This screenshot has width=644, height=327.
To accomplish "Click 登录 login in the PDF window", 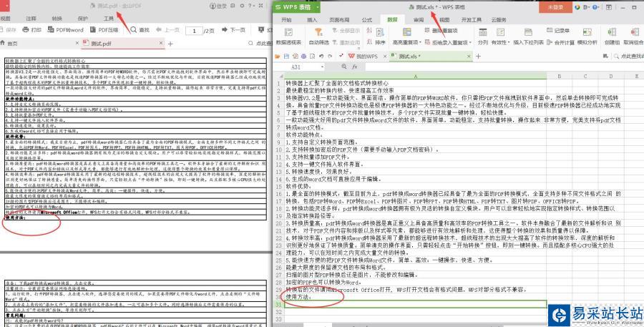I will point(218,6).
